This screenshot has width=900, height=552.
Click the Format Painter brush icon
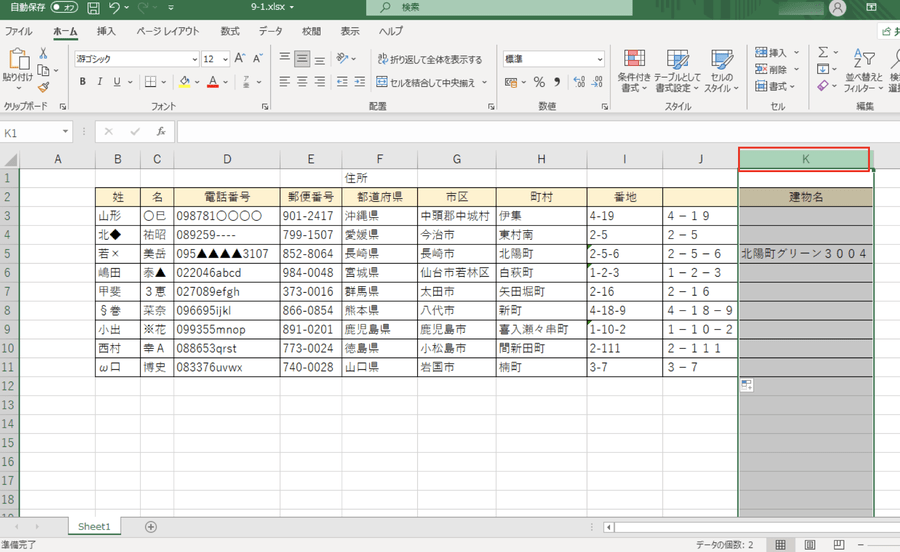tap(44, 87)
